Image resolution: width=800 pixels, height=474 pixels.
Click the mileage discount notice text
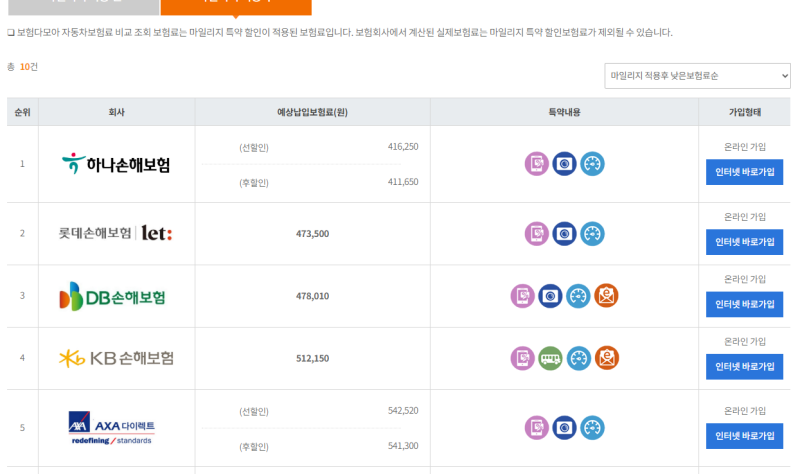tap(340, 33)
